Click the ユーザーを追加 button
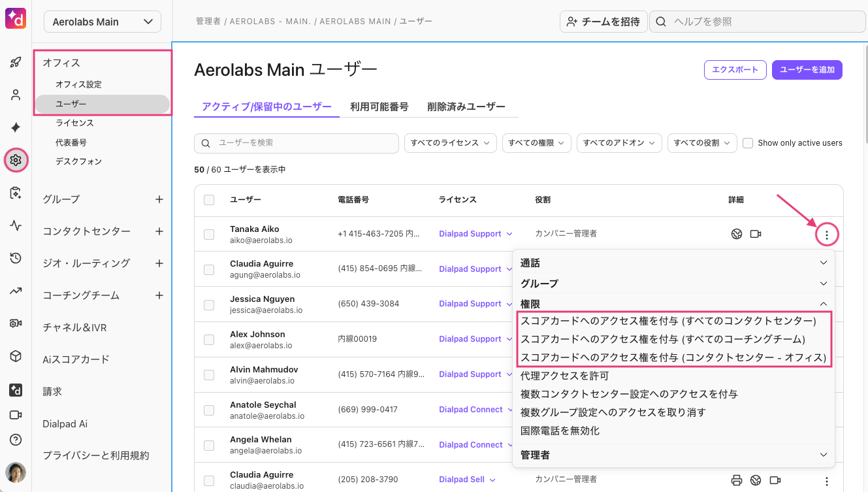 [807, 70]
